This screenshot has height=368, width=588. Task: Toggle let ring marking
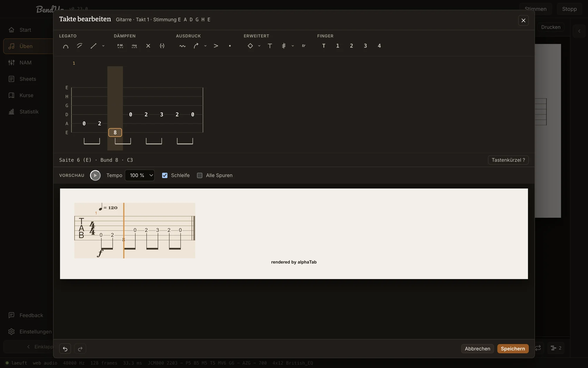click(x=134, y=46)
